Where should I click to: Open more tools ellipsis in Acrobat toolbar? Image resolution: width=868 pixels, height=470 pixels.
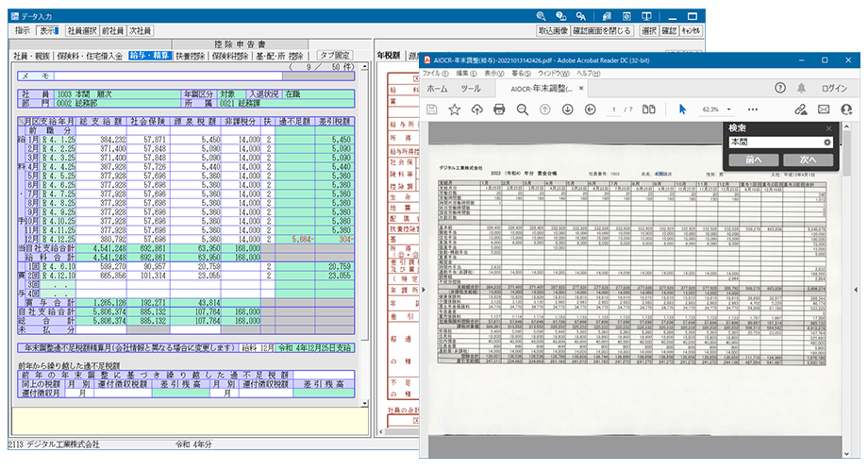(x=752, y=109)
